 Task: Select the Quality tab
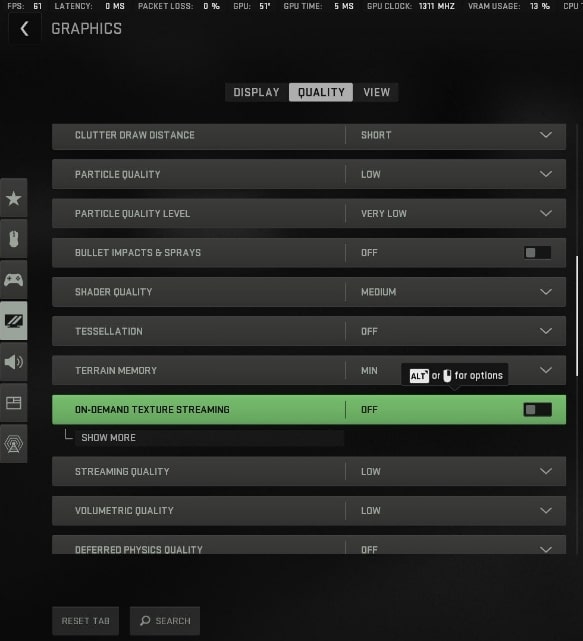click(x=321, y=92)
